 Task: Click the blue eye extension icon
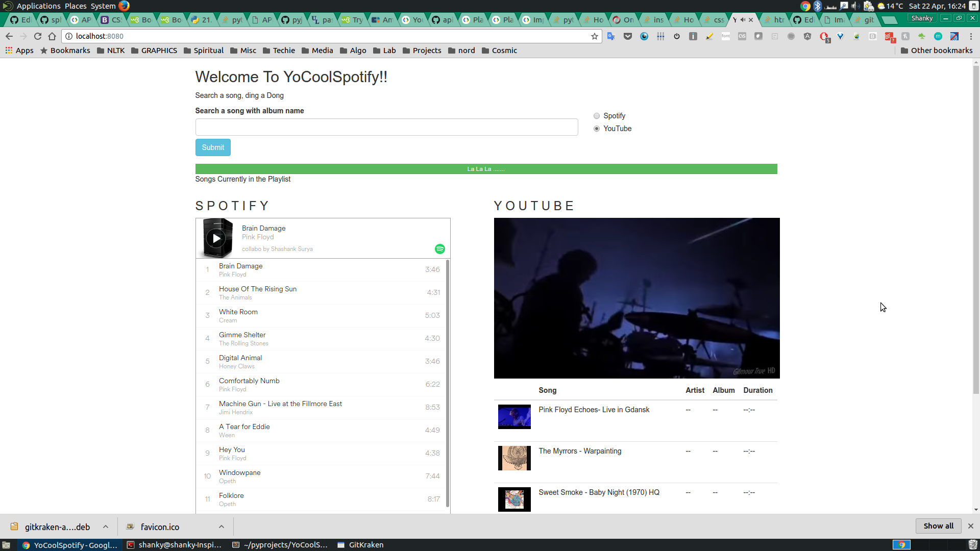coord(644,36)
